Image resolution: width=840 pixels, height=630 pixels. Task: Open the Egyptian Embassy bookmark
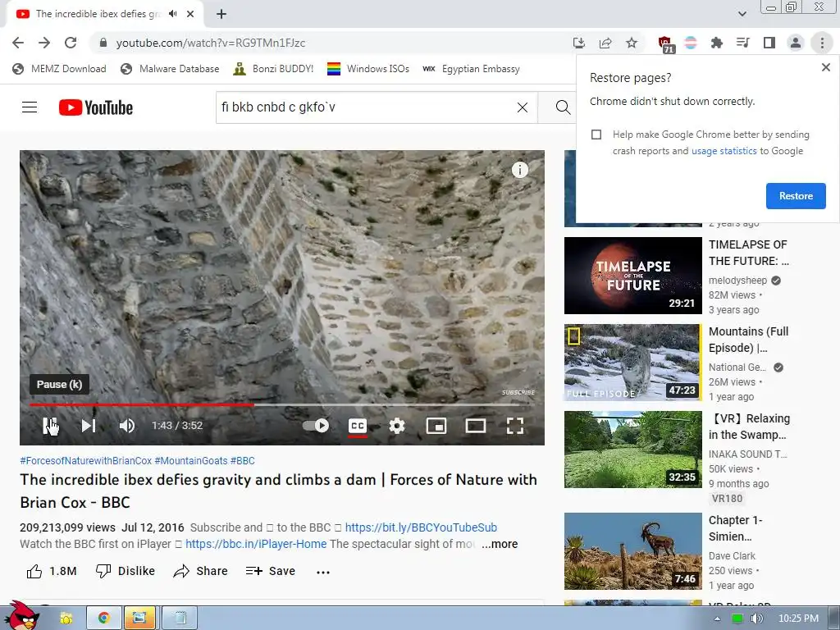click(471, 69)
